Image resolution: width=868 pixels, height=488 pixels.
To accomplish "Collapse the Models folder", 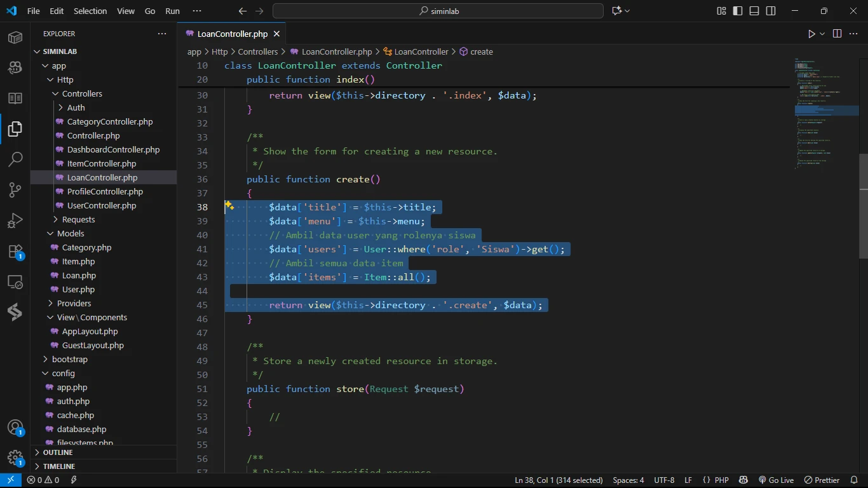I will pyautogui.click(x=70, y=233).
